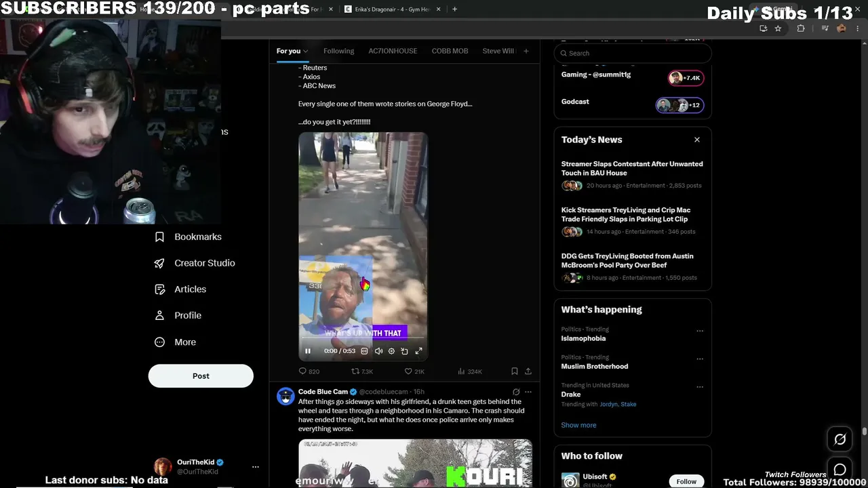Open options for Muslim Brotherhood trend
Screen dimensions: 868x488
click(x=700, y=359)
